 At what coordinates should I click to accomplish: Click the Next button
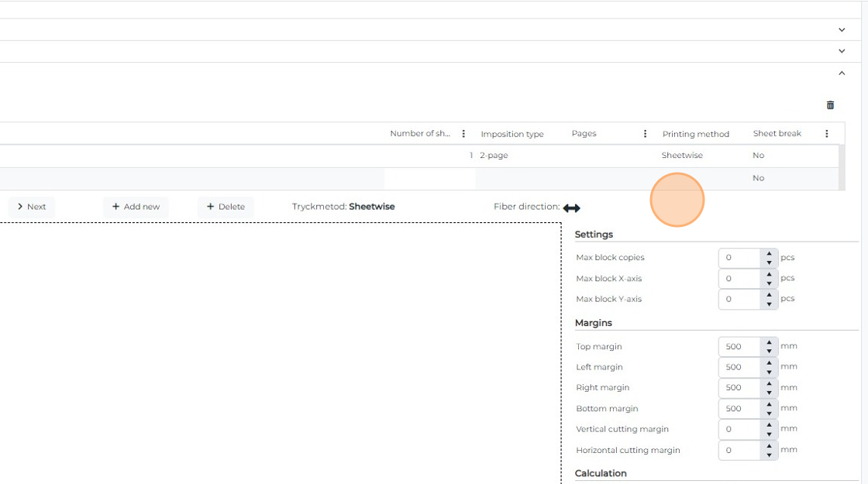coord(32,207)
